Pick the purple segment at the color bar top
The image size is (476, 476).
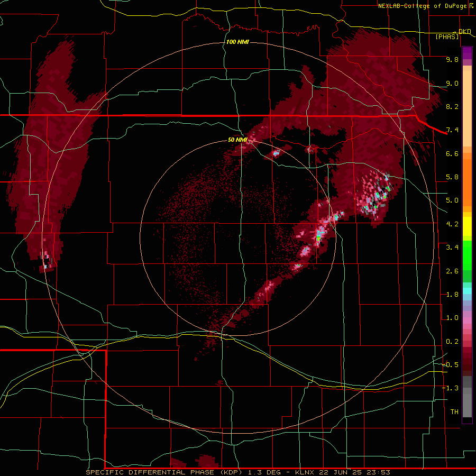pos(467,53)
